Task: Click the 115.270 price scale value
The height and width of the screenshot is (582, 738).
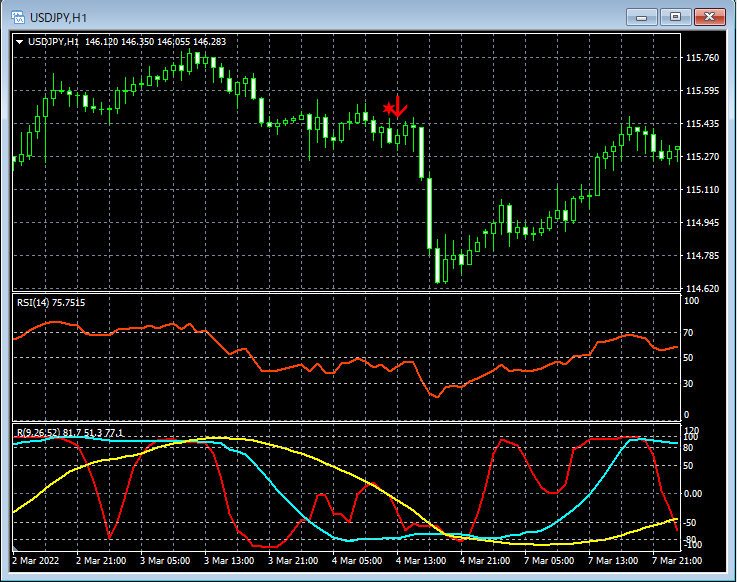Action: (702, 157)
